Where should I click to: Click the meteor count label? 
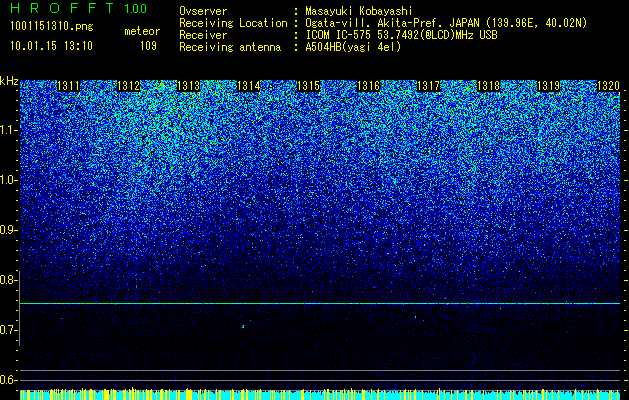pyautogui.click(x=142, y=31)
